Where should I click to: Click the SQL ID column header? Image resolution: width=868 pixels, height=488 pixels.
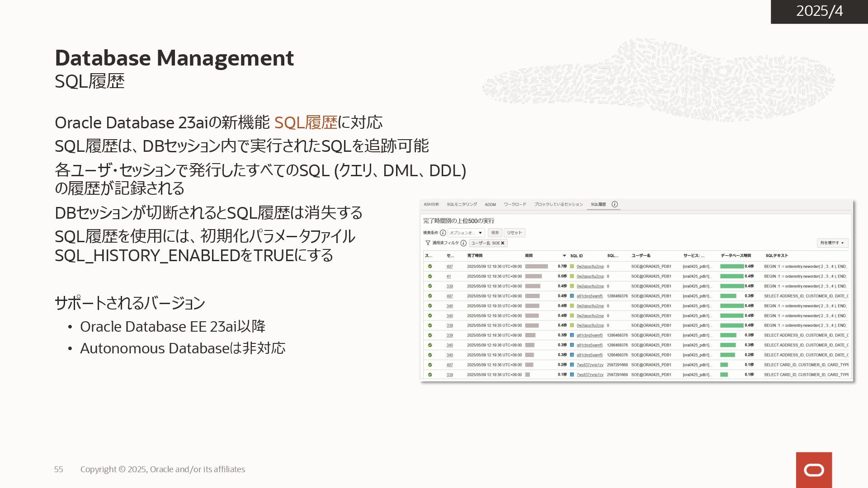[x=576, y=256]
